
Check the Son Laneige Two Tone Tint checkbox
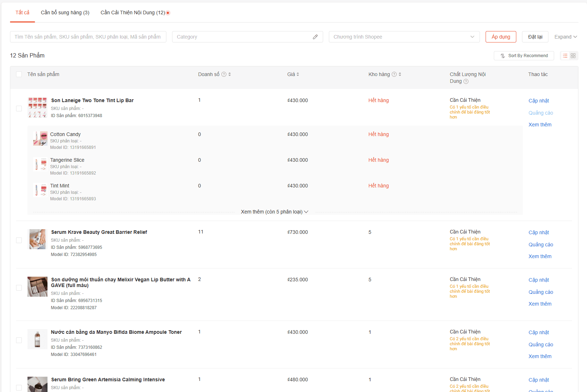pos(19,109)
